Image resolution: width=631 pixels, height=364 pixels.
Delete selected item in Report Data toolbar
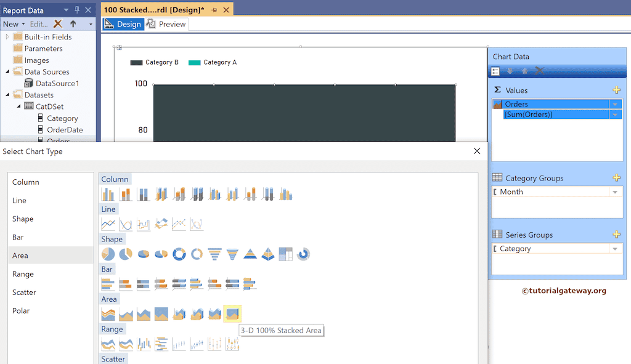pyautogui.click(x=58, y=24)
